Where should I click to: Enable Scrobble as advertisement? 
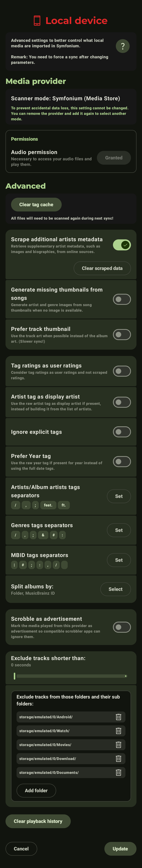[x=122, y=627]
